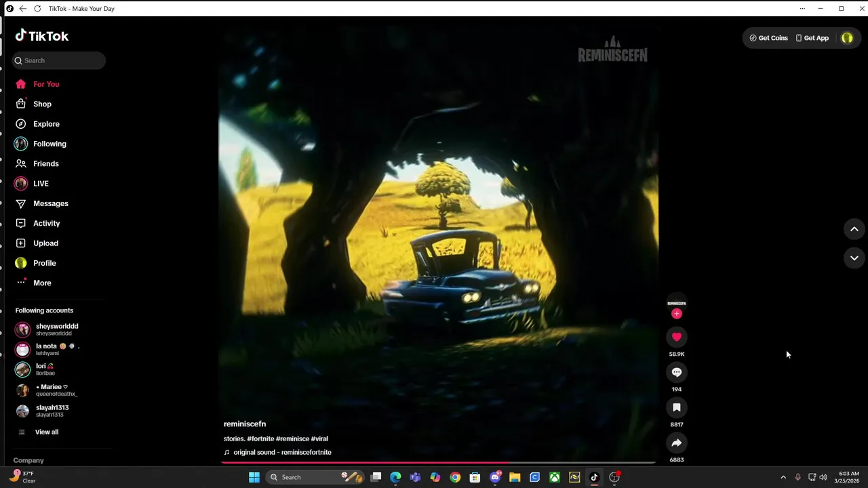Open the For You feed
The height and width of the screenshot is (488, 868).
(x=46, y=84)
